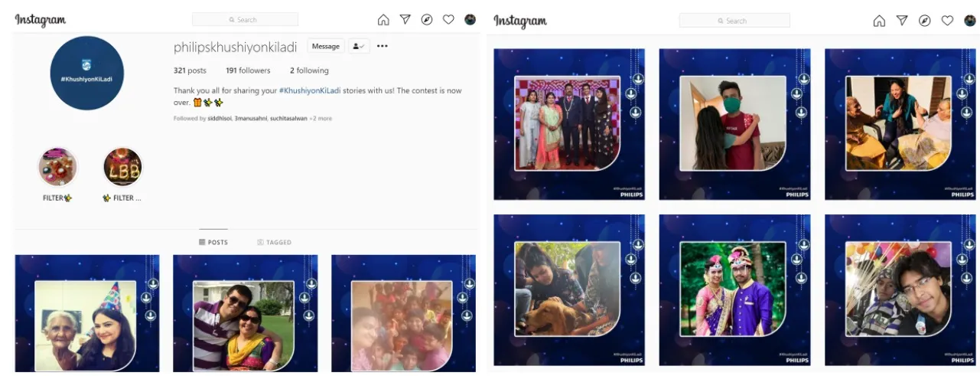Open Activity heart icon in right window
The height and width of the screenshot is (376, 980).
[947, 21]
